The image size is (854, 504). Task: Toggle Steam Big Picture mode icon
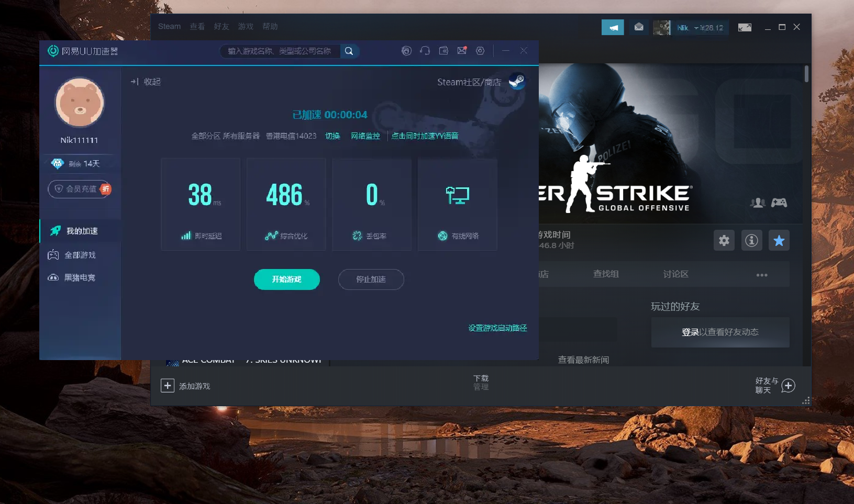coord(745,27)
